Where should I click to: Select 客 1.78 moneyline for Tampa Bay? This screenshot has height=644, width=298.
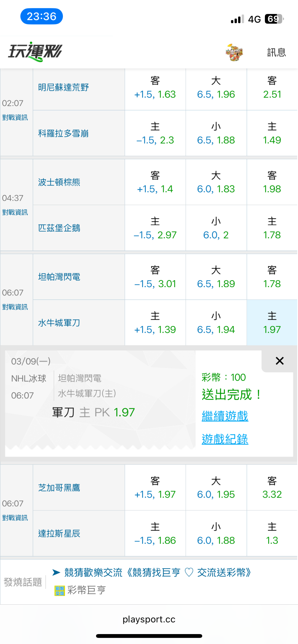click(x=272, y=277)
